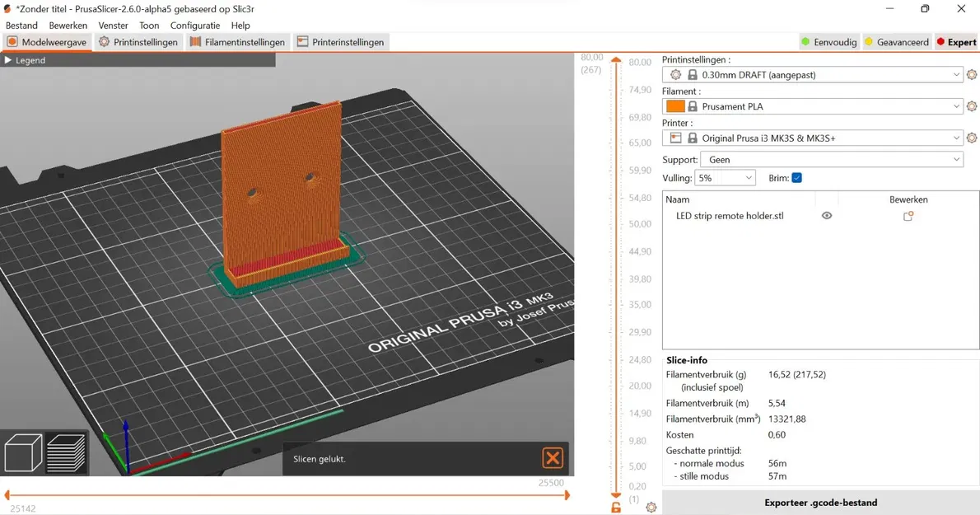Hide LED strip remote holder with eye icon
This screenshot has width=980, height=515.
pos(827,216)
